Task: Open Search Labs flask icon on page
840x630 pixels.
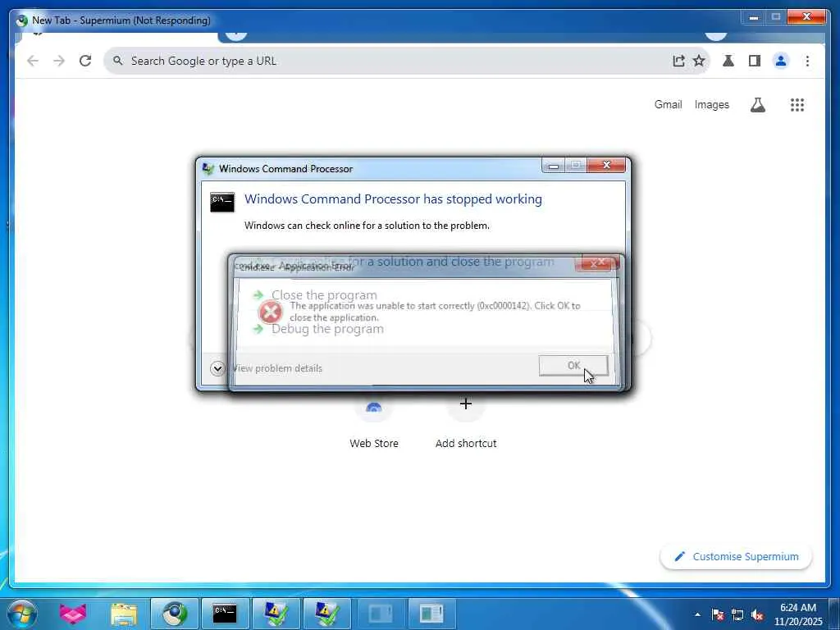Action: 757,105
